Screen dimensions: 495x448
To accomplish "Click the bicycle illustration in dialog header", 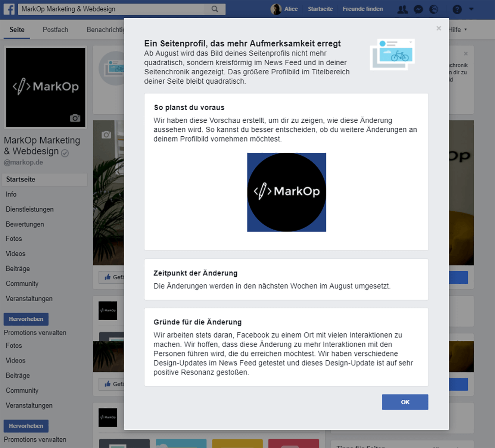I will tap(392, 54).
